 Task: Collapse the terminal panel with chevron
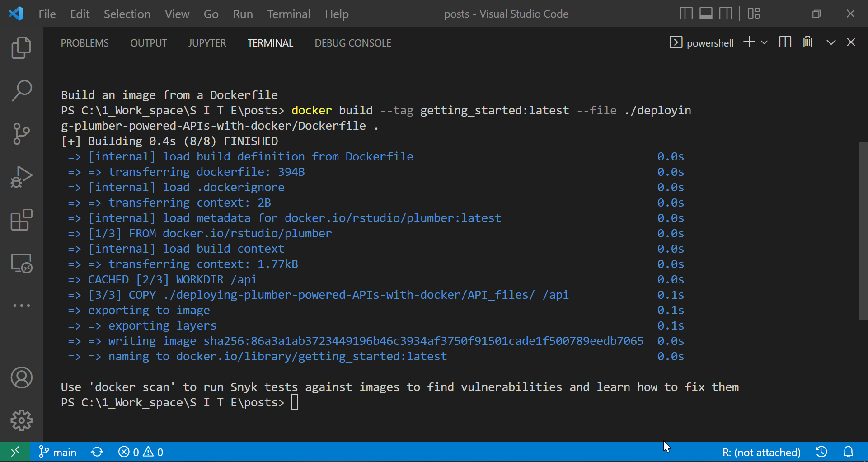831,42
